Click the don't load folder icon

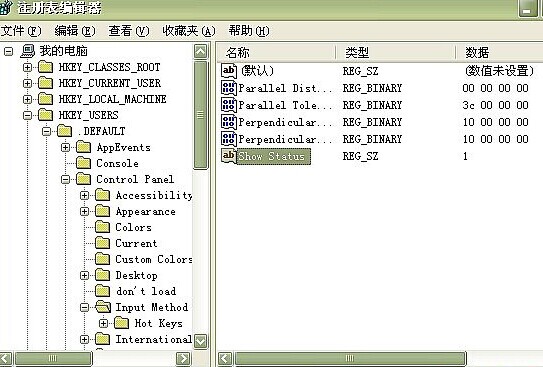(x=103, y=291)
